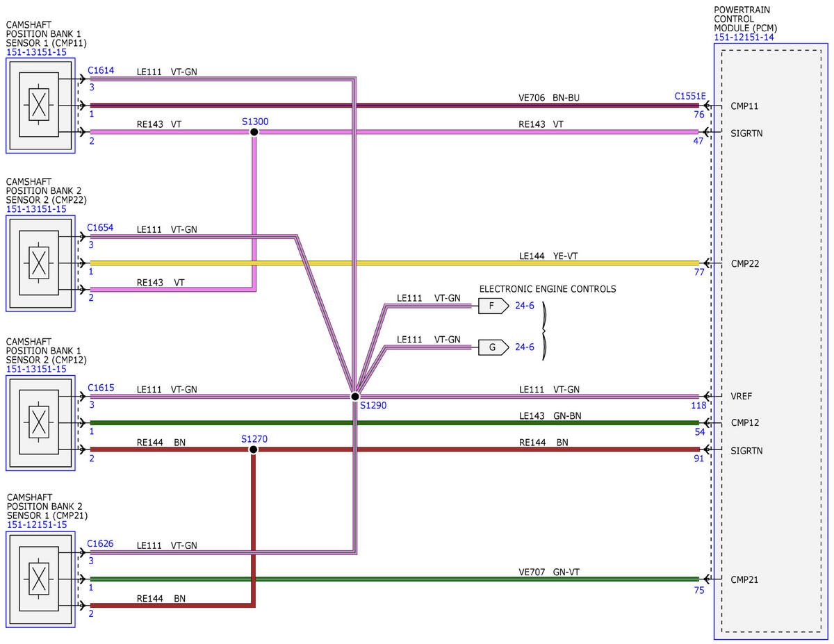Click the "CAMSHAFT POSITION BANK 2 SENSOR 1 (CMP21)" title
The image size is (834, 644).
47,506
